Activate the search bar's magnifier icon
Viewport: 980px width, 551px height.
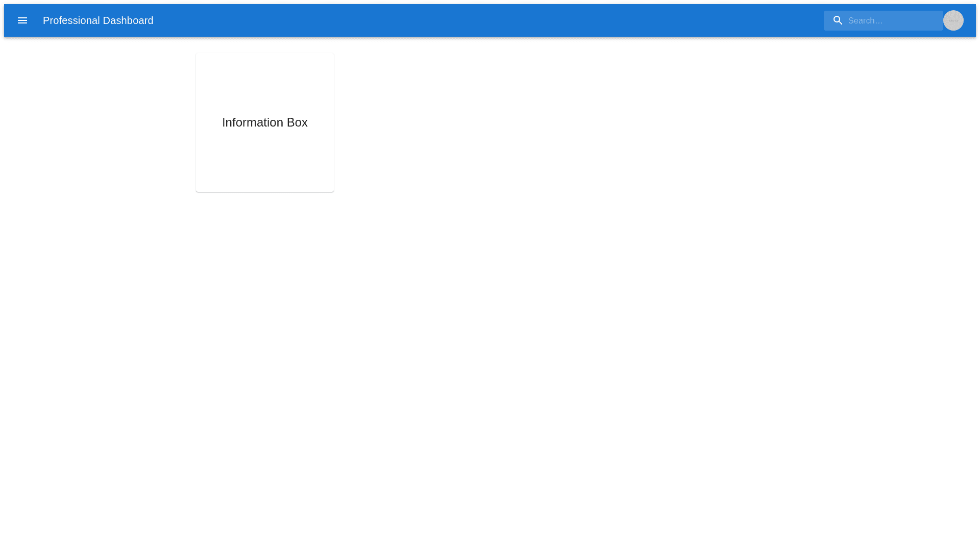tap(838, 20)
